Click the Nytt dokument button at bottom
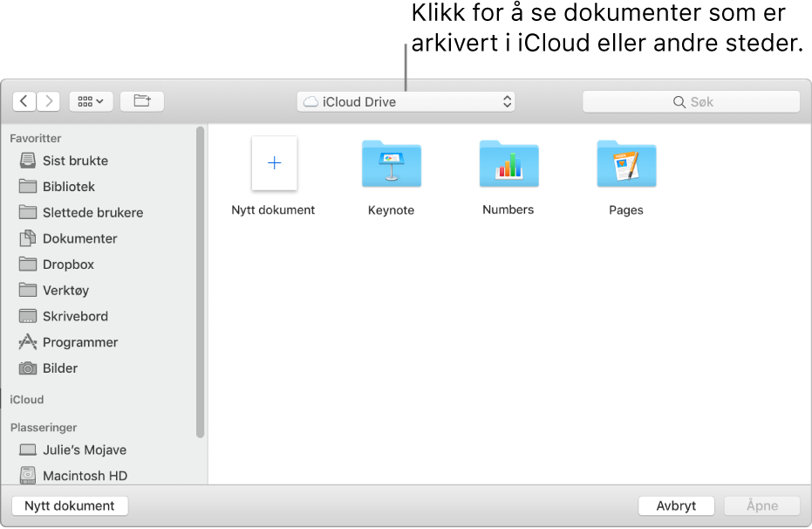This screenshot has height=529, width=812. pos(70,505)
